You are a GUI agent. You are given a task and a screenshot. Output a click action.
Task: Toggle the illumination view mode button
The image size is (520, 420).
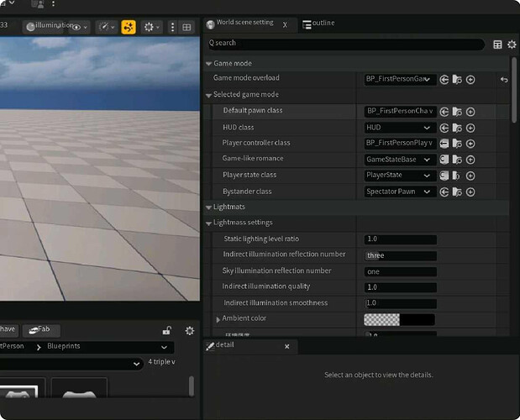(50, 26)
